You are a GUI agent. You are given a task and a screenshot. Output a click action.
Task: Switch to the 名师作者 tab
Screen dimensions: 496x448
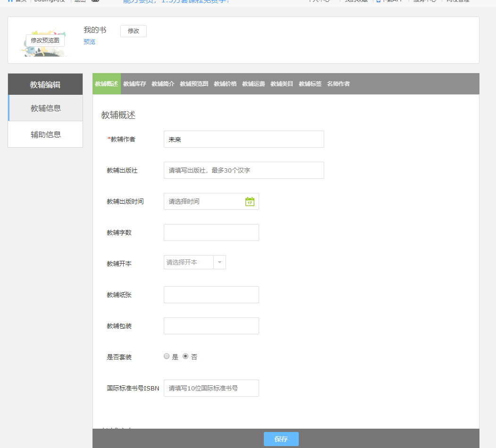point(338,84)
